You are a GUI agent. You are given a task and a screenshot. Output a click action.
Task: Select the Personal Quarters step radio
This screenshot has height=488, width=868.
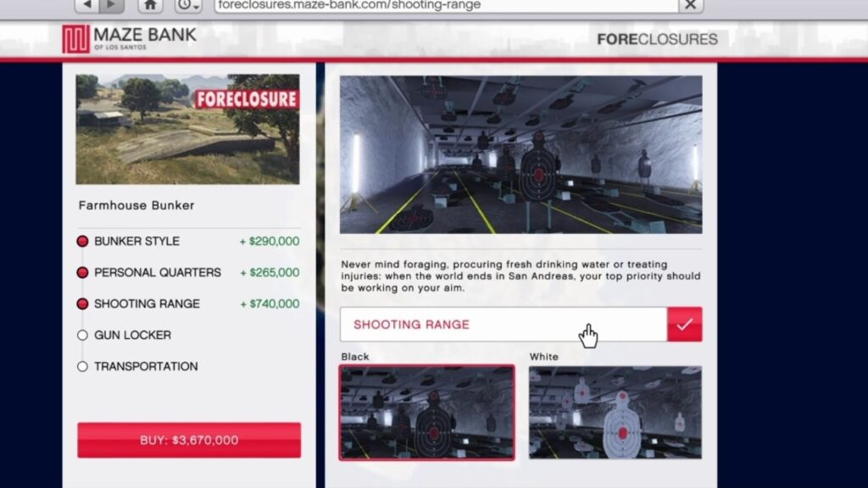click(x=82, y=272)
